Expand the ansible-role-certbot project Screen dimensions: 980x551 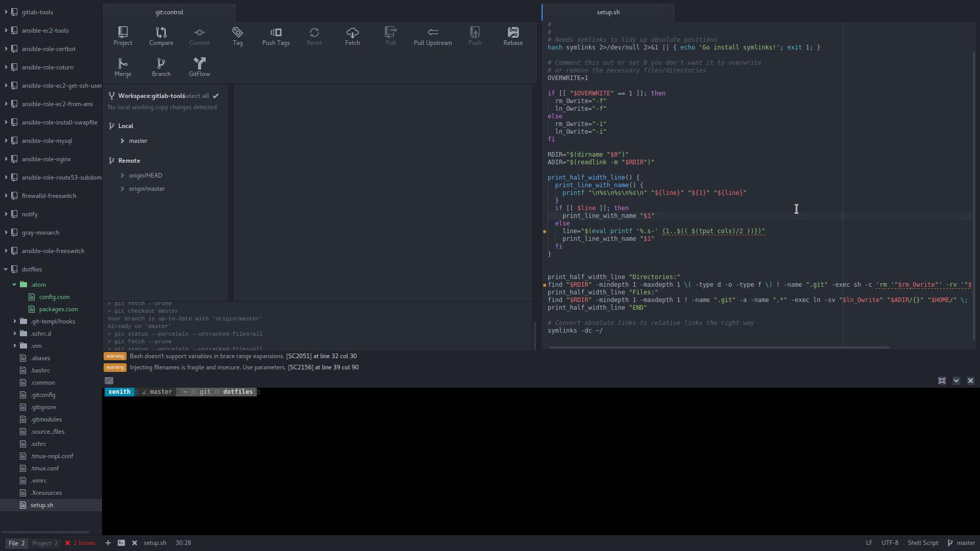coord(6,49)
